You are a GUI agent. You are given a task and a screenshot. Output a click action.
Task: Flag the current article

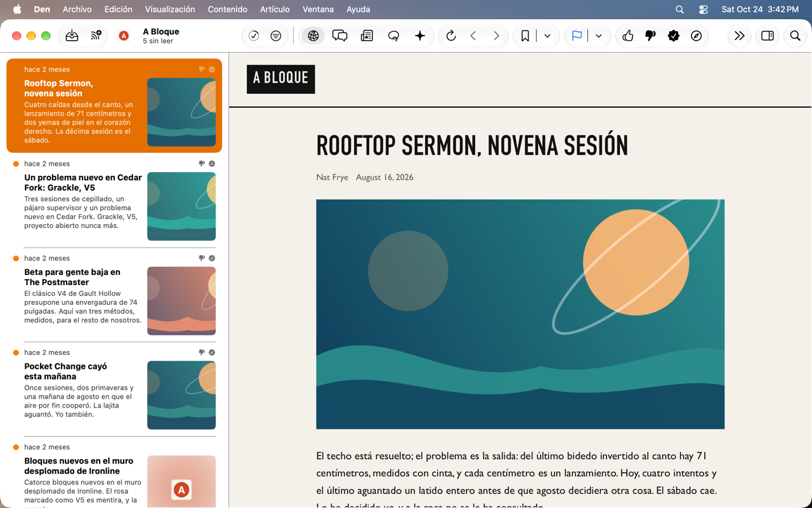click(577, 36)
